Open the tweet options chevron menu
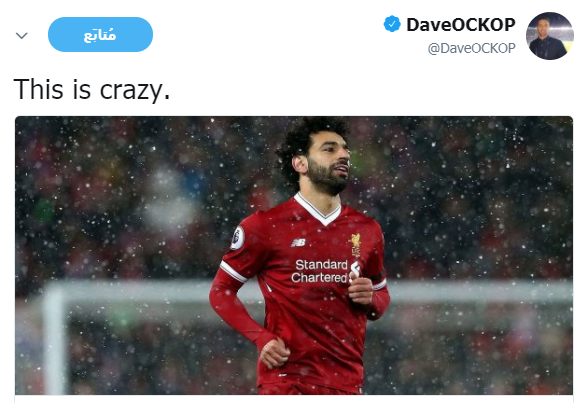Image resolution: width=584 pixels, height=403 pixels. click(x=22, y=35)
